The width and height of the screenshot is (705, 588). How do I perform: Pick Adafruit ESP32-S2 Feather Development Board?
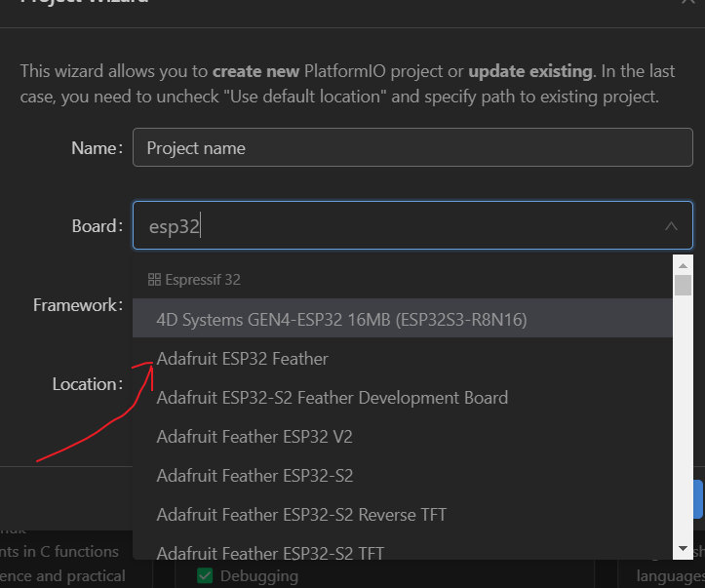click(332, 398)
